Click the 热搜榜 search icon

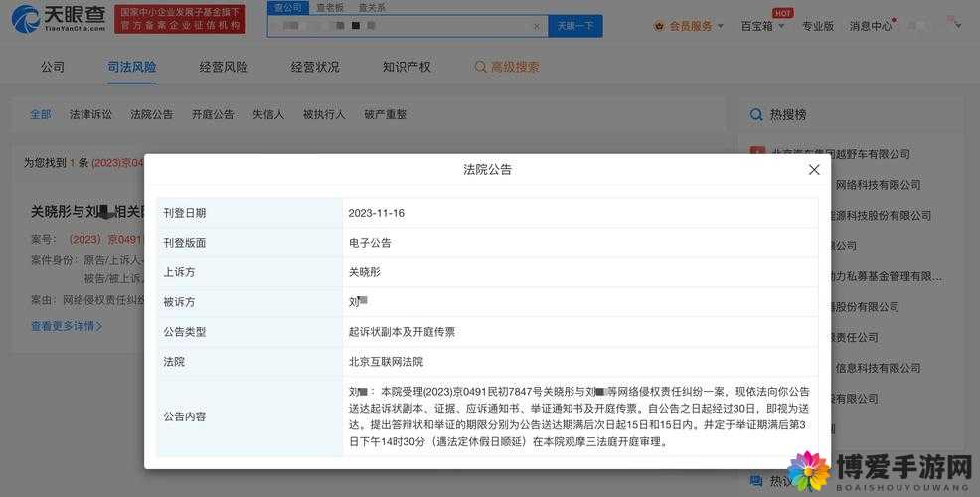coord(756,115)
